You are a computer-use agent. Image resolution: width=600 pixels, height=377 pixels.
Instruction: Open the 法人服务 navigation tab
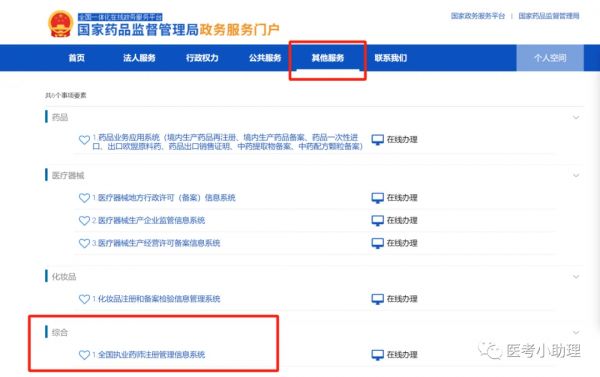click(139, 58)
